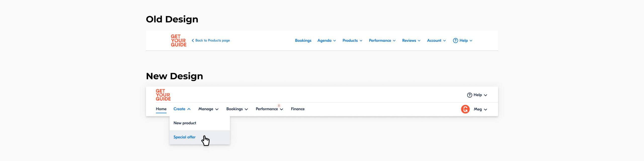Select the Home tab

click(161, 109)
